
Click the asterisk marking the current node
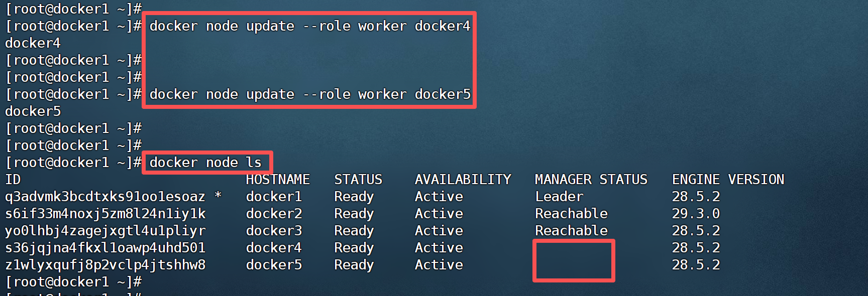tap(218, 195)
